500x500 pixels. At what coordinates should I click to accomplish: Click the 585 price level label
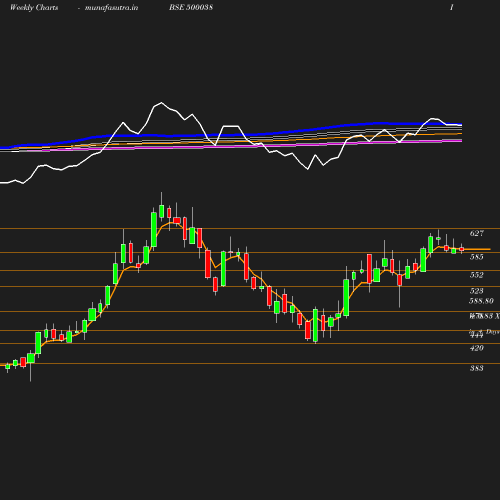click(x=476, y=257)
